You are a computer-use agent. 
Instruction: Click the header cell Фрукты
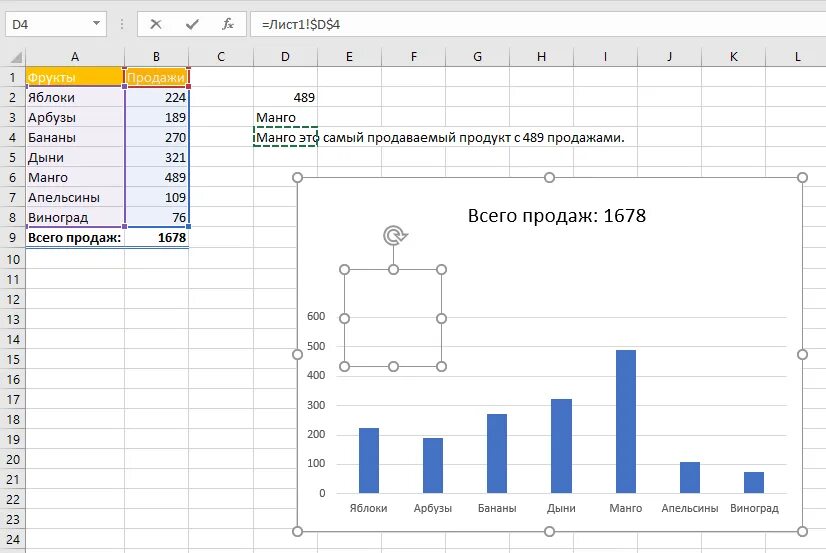pos(75,77)
